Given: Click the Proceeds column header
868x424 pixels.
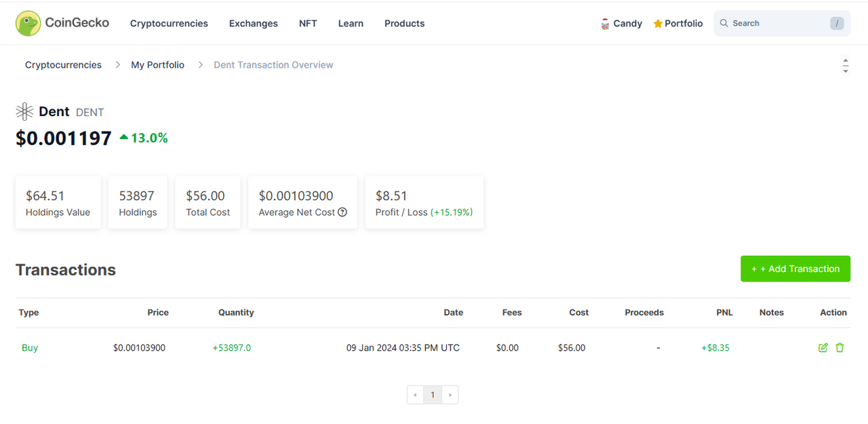Looking at the screenshot, I should (644, 313).
